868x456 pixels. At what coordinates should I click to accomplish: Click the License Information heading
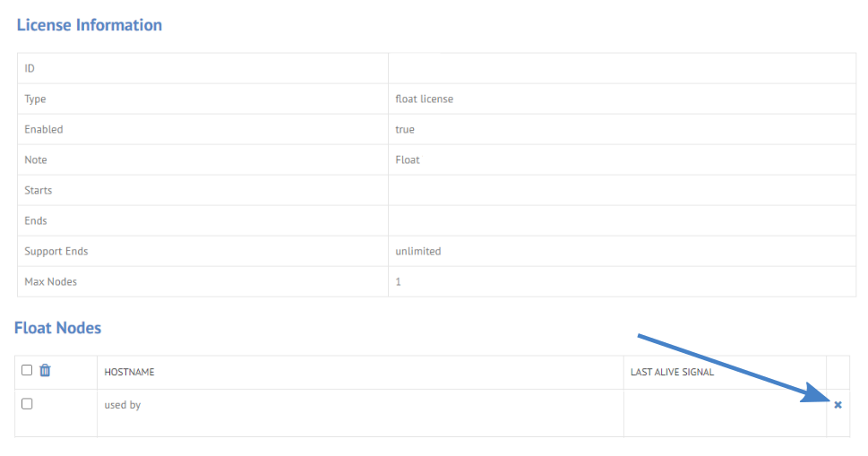(90, 25)
